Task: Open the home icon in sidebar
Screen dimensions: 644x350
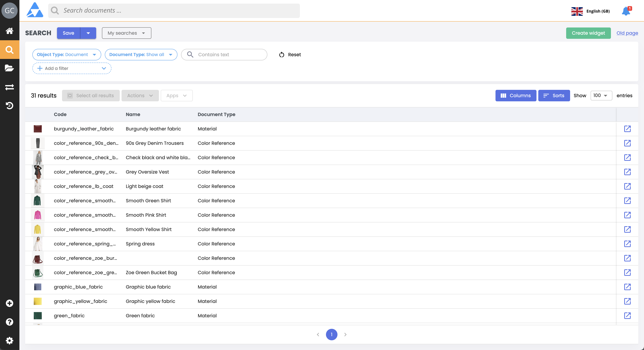Action: (x=10, y=31)
